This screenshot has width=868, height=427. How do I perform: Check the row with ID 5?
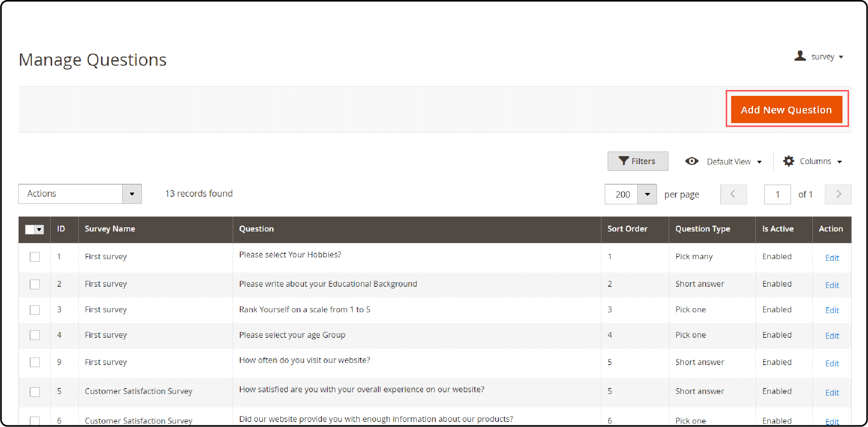[35, 392]
